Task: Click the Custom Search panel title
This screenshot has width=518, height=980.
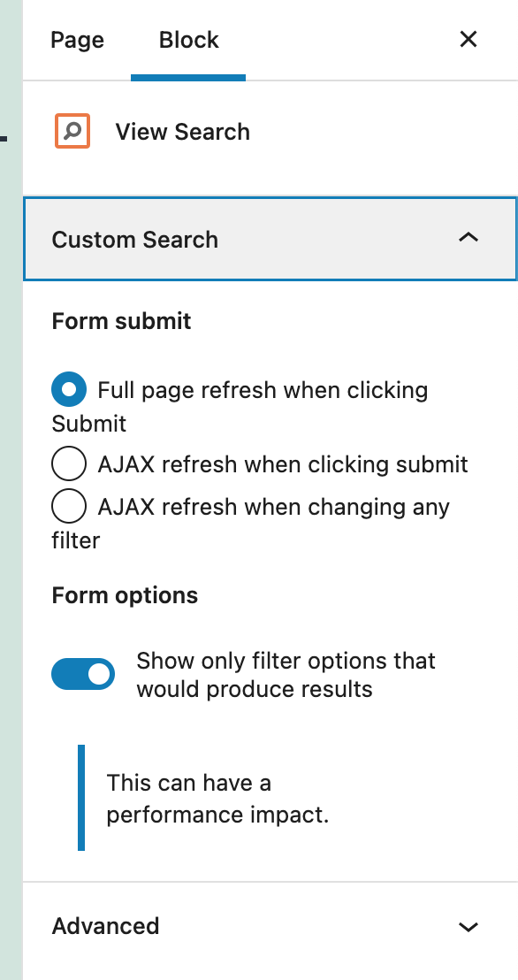Action: pyautogui.click(x=135, y=240)
